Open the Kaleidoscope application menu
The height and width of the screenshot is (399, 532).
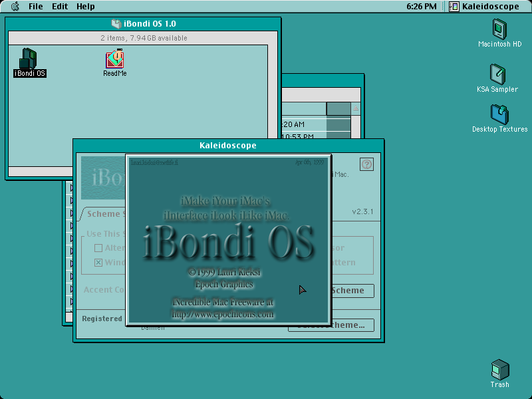point(485,7)
